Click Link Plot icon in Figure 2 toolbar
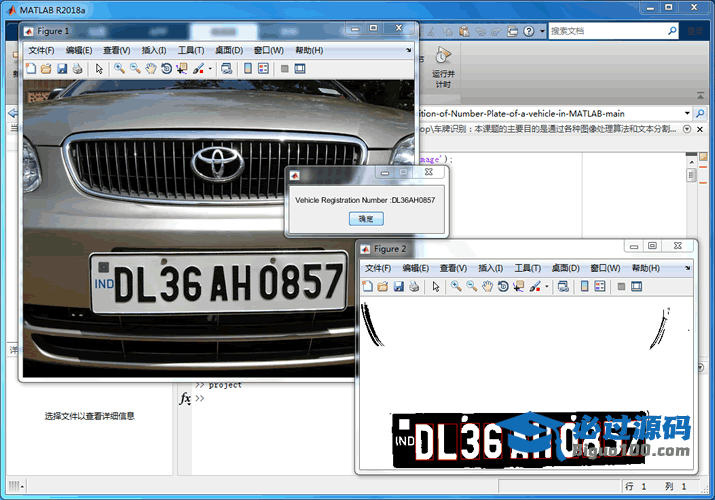 coord(563,286)
